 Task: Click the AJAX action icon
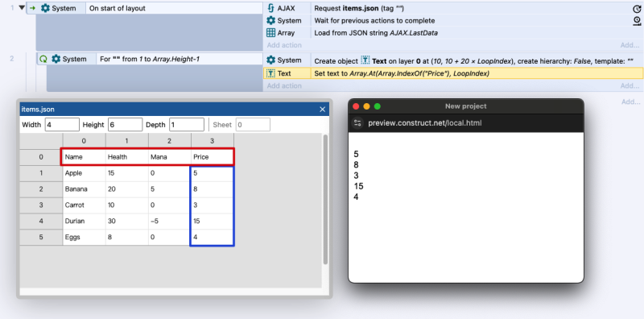[270, 8]
